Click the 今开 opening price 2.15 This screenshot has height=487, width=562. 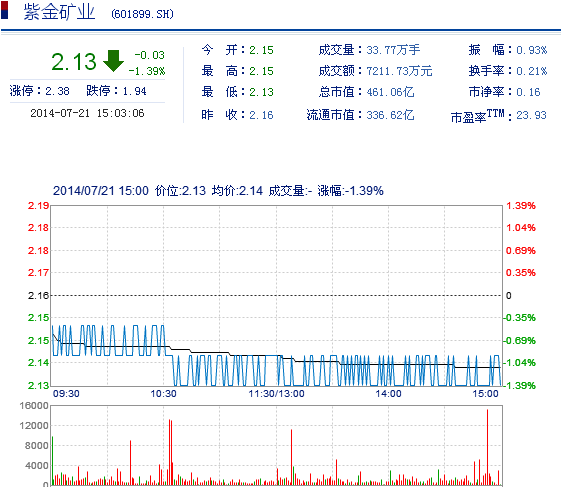[261, 50]
